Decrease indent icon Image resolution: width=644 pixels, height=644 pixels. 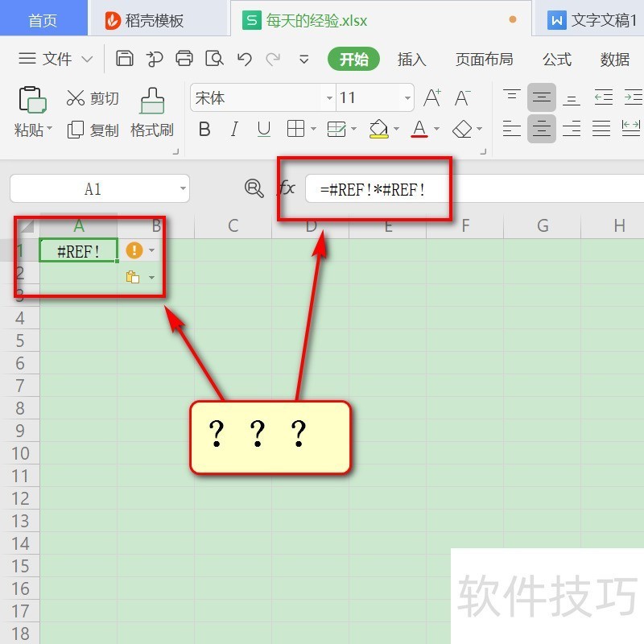[603, 97]
